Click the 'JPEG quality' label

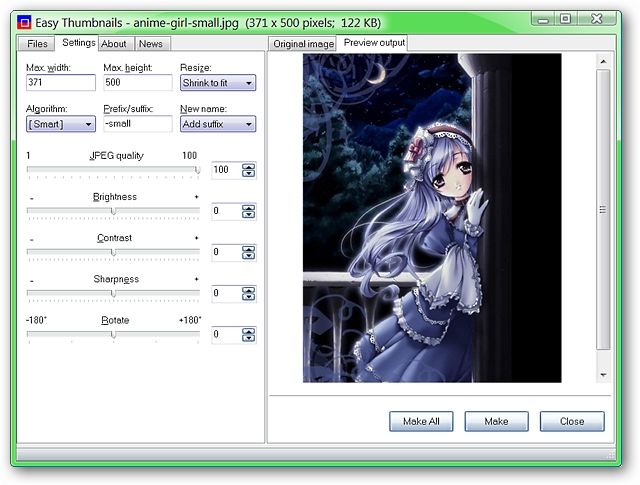pos(117,156)
